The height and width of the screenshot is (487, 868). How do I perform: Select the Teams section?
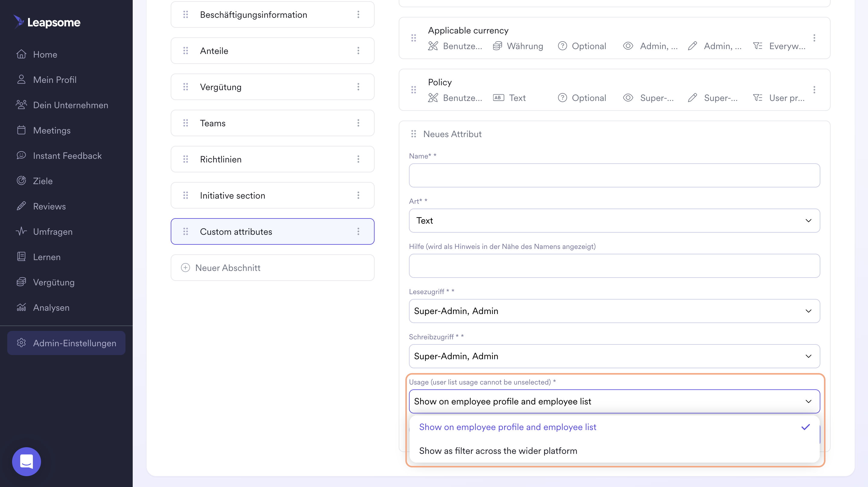272,123
